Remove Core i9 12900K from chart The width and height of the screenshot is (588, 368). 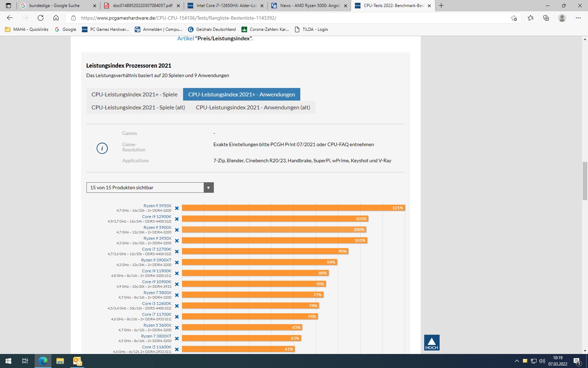point(177,219)
